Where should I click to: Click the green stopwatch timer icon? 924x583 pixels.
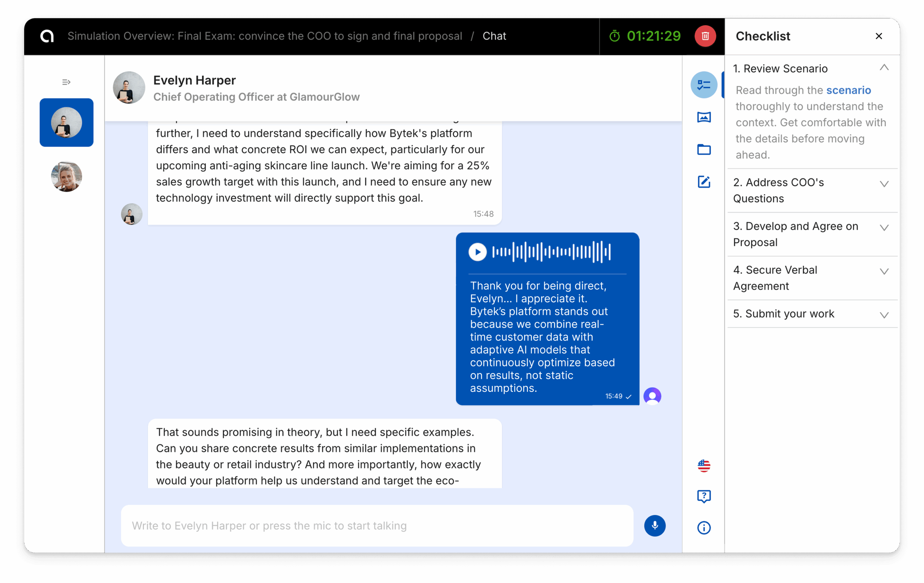pos(615,36)
